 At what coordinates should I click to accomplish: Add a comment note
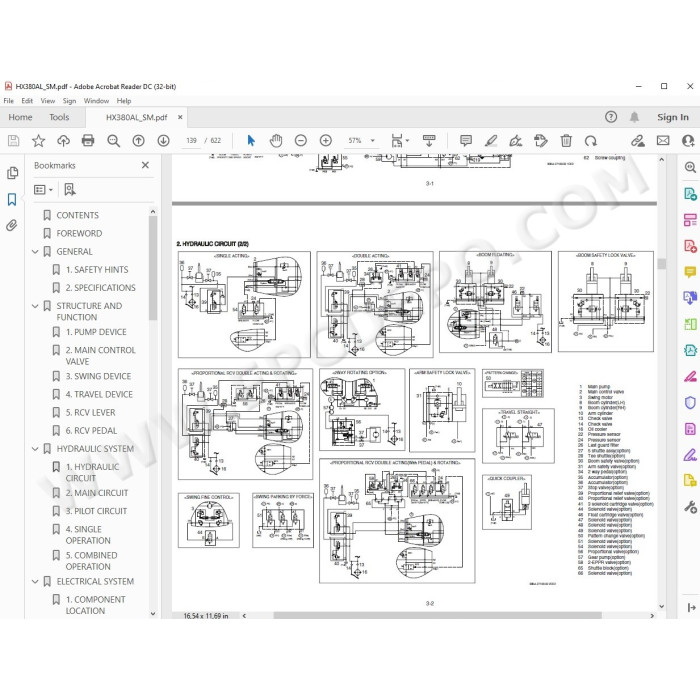(x=466, y=141)
